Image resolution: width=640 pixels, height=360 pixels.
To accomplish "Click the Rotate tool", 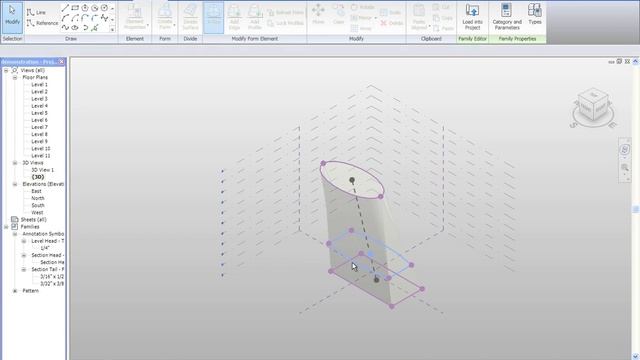I will [x=362, y=7].
